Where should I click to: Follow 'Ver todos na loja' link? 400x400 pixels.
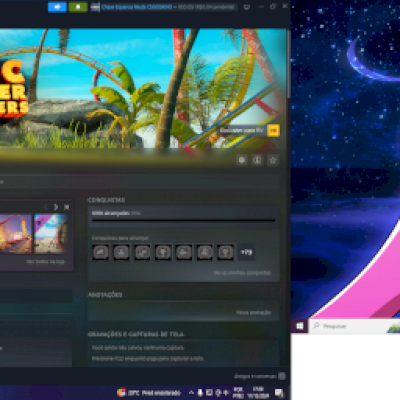[46, 262]
